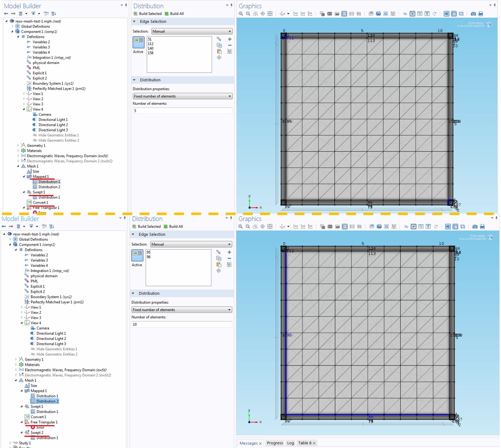Click the Print icon in the upper Graphics toolbar
501x448 pixels.
click(481, 14)
